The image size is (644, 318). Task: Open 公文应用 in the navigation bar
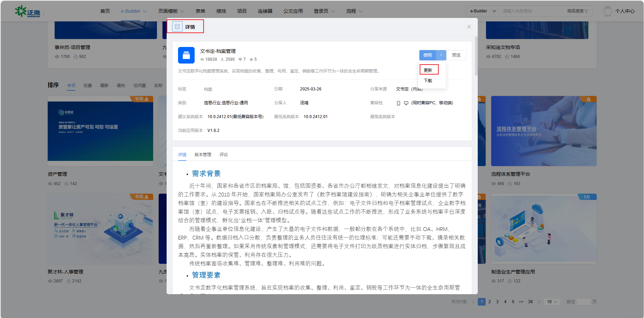point(293,11)
